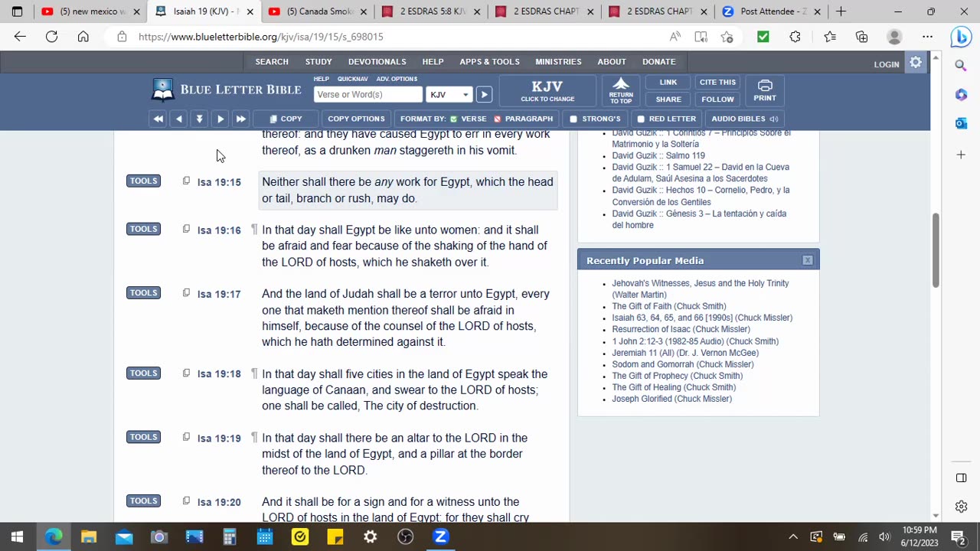Click the browser address bar
The width and height of the screenshot is (980, 551).
[x=390, y=37]
